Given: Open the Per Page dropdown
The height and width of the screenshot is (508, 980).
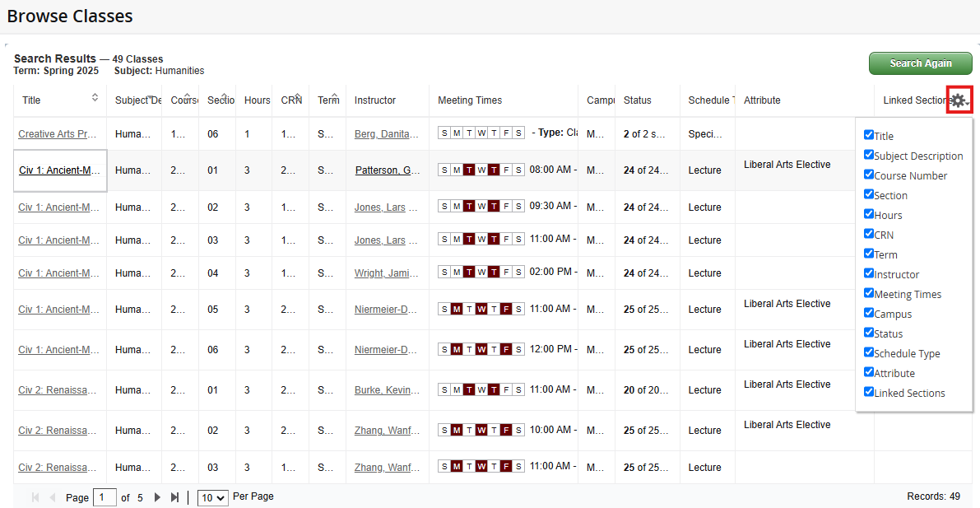Looking at the screenshot, I should pos(213,498).
